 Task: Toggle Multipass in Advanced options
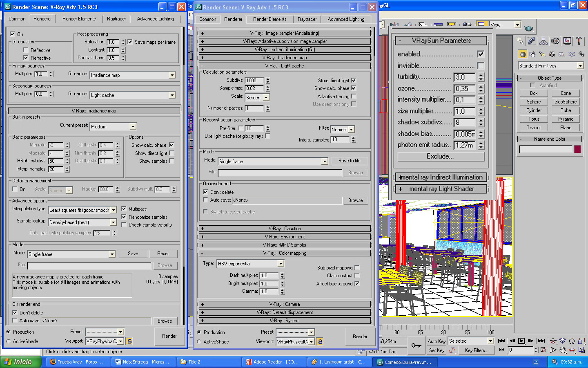[x=124, y=209]
